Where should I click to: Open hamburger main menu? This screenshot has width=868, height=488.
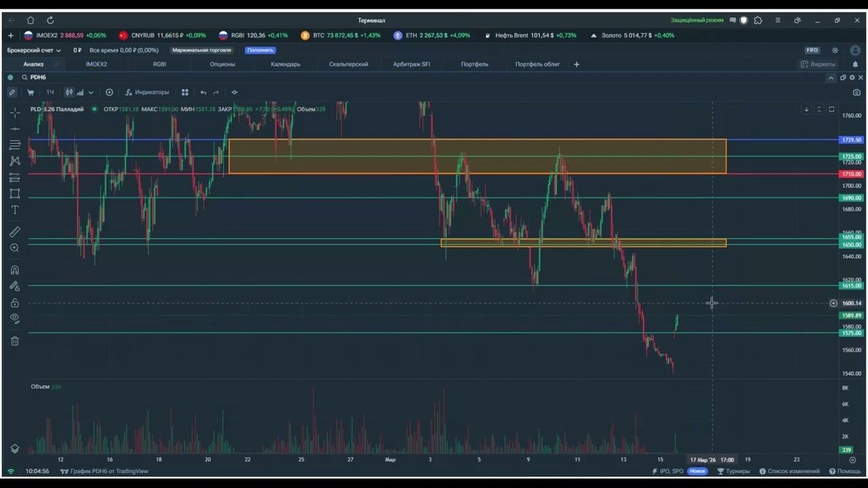pyautogui.click(x=778, y=20)
